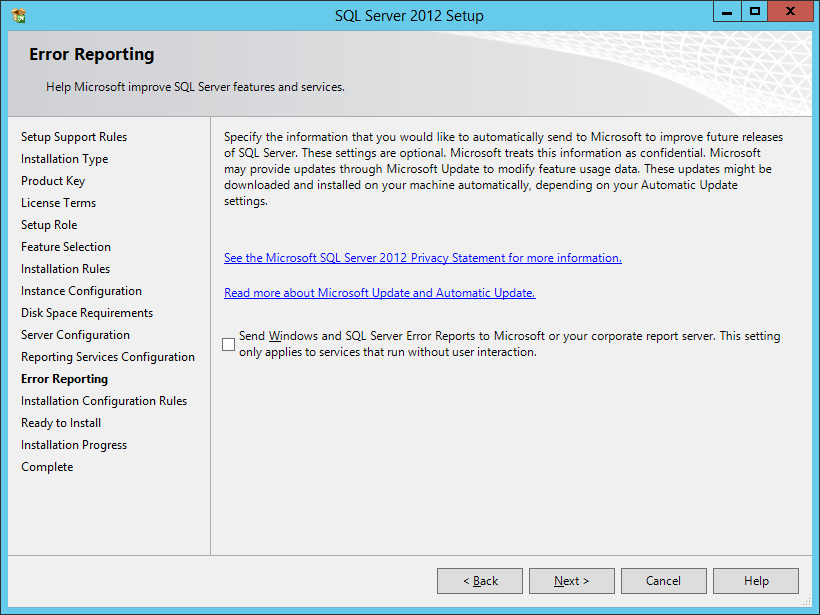The height and width of the screenshot is (615, 820).
Task: Read more about Microsoft Update and Automatic Update
Action: [379, 292]
